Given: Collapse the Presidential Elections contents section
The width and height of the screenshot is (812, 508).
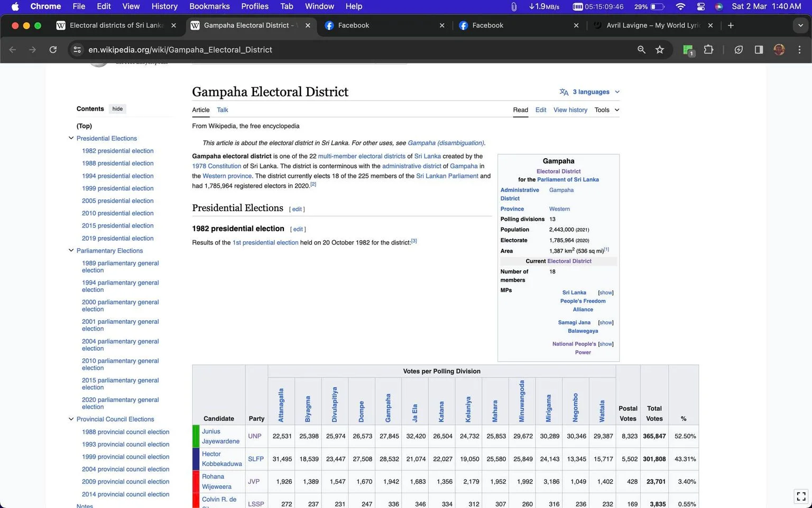Looking at the screenshot, I should [71, 138].
